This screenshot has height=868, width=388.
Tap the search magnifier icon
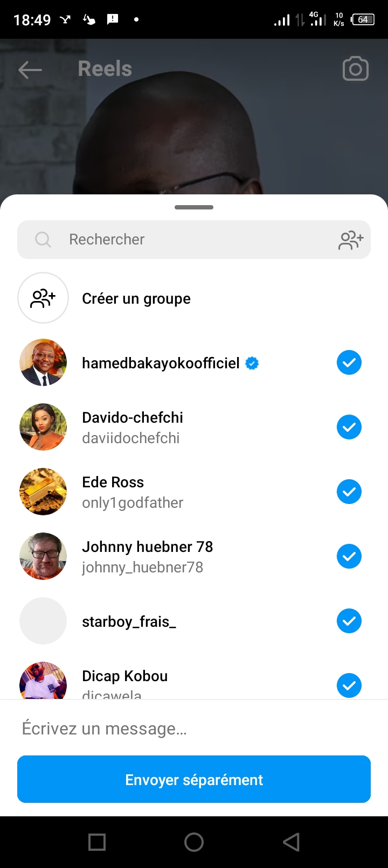coord(43,240)
